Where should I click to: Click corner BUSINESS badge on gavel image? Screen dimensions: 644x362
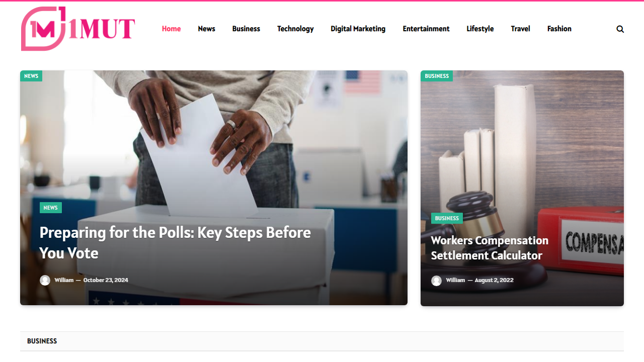click(x=437, y=76)
